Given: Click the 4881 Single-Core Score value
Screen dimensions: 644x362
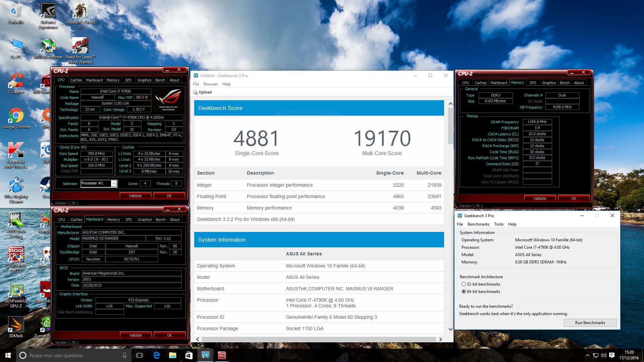Looking at the screenshot, I should pos(256,138).
